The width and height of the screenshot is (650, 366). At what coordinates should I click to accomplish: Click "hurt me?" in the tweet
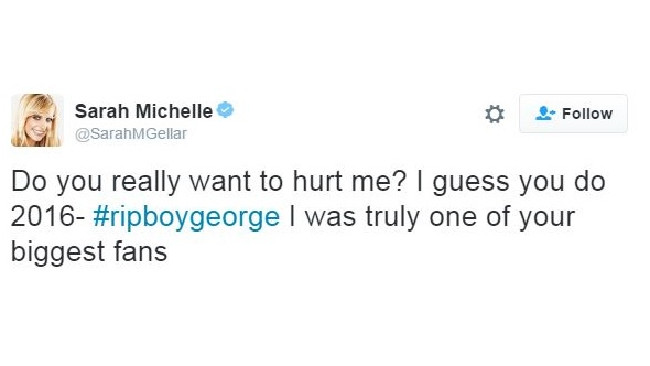pos(349,181)
